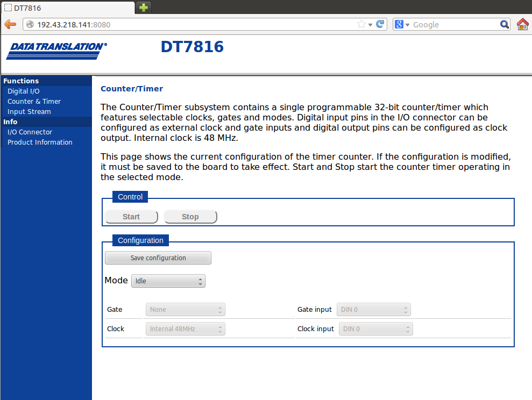The image size is (532, 400).
Task: Open the Mode dropdown set to Idle
Action: [168, 281]
